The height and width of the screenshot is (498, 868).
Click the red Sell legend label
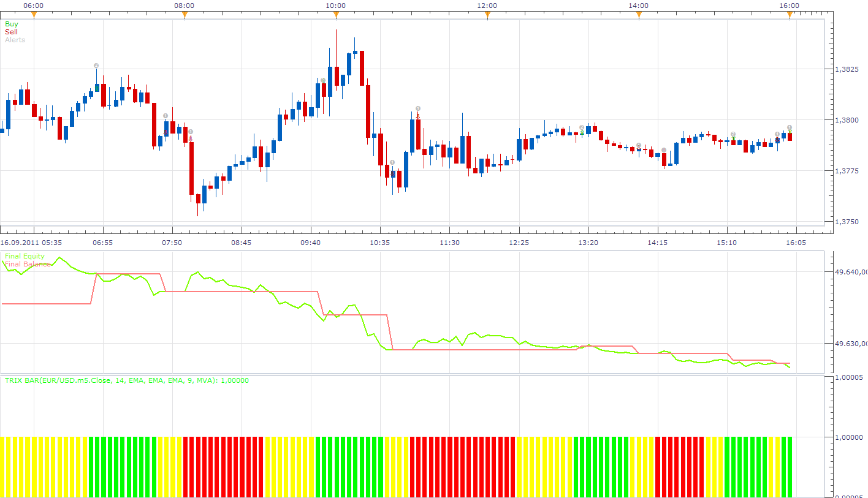tap(11, 32)
